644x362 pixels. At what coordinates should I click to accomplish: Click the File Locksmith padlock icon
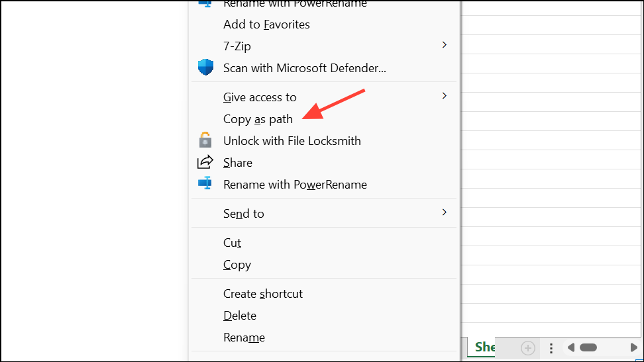pos(206,140)
